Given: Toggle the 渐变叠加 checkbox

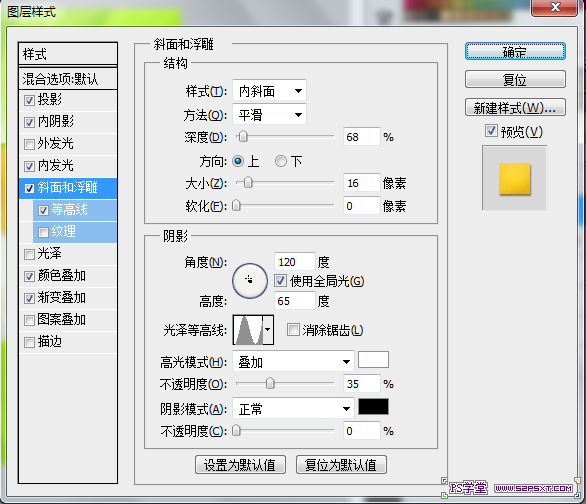Looking at the screenshot, I should (29, 298).
